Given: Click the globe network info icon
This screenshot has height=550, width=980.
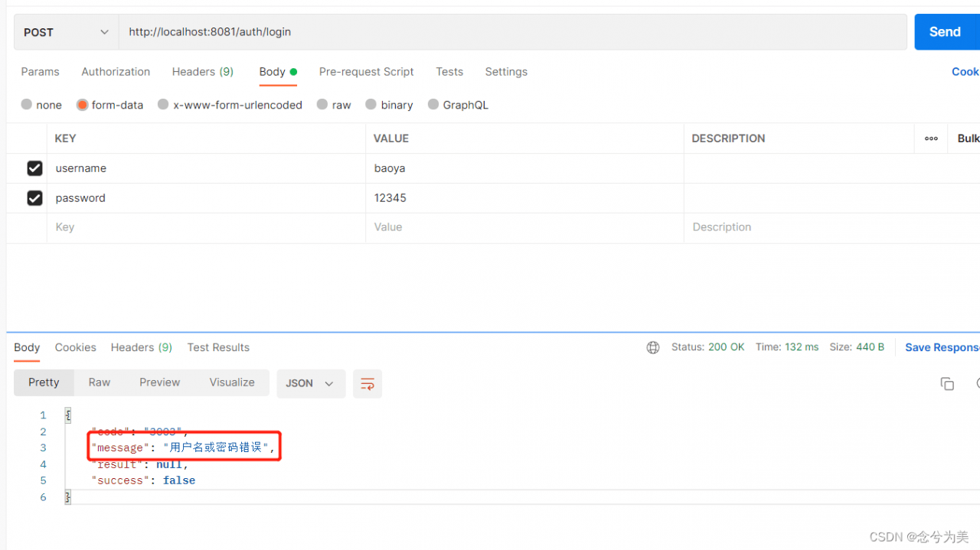Looking at the screenshot, I should point(653,347).
